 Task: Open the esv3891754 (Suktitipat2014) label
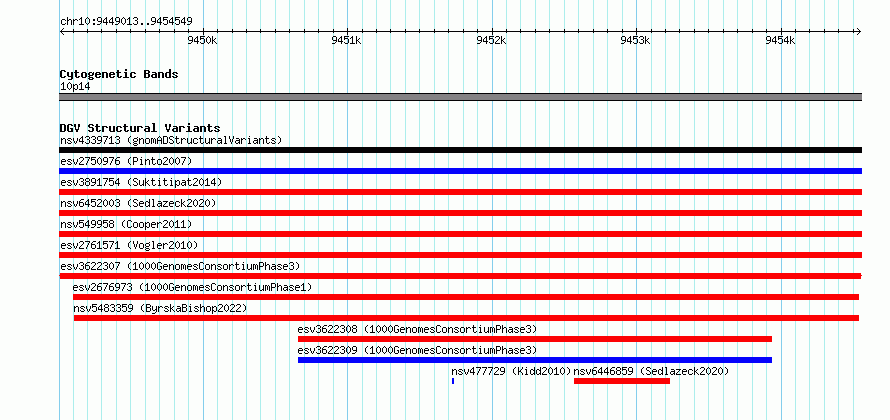coord(141,182)
